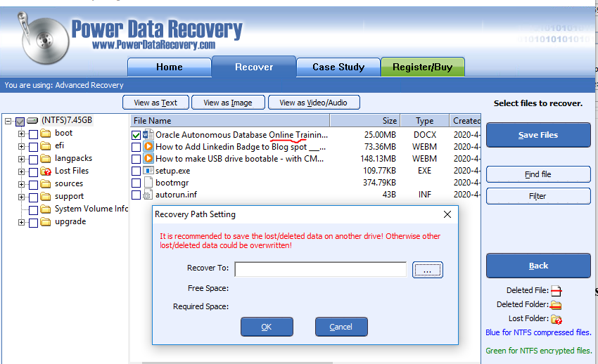Expand the support folder node
Screen dimensions: 598x364
click(x=21, y=197)
